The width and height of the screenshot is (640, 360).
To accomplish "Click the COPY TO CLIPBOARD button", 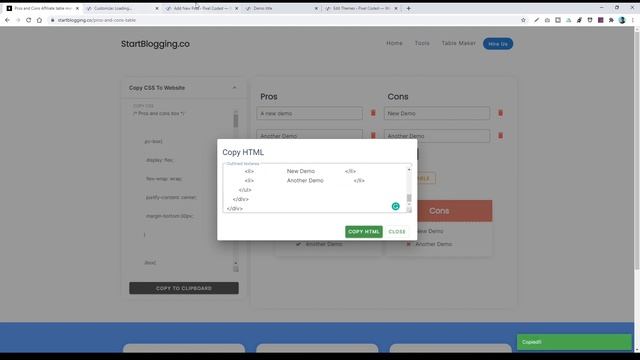I will [x=184, y=288].
